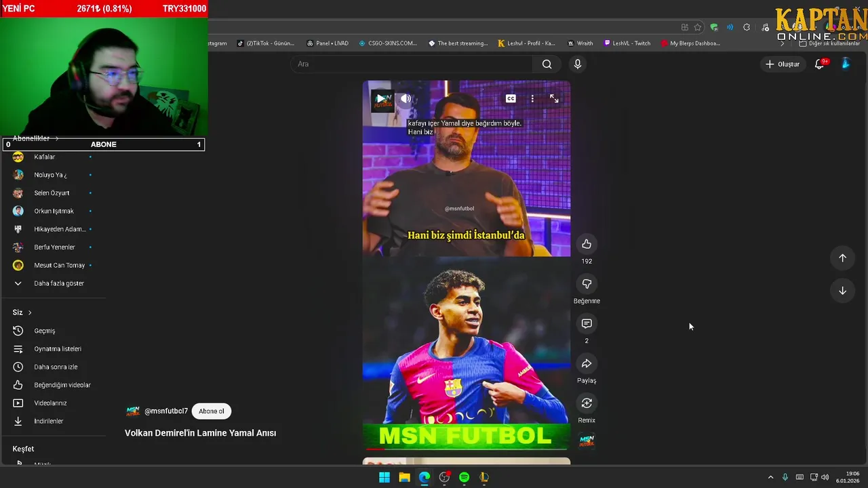Mute the Short's volume
Viewport: 868px width, 488px height.
coord(406,99)
